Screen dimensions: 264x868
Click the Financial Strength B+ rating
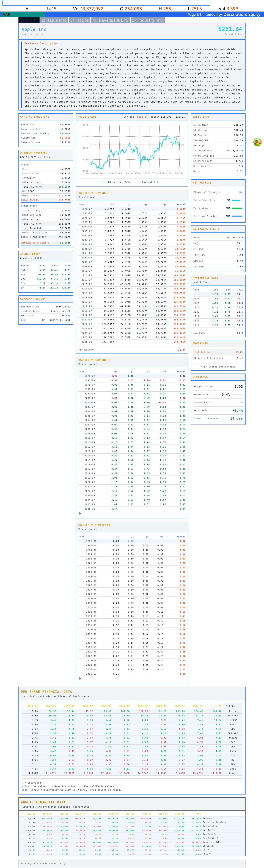(x=241, y=192)
